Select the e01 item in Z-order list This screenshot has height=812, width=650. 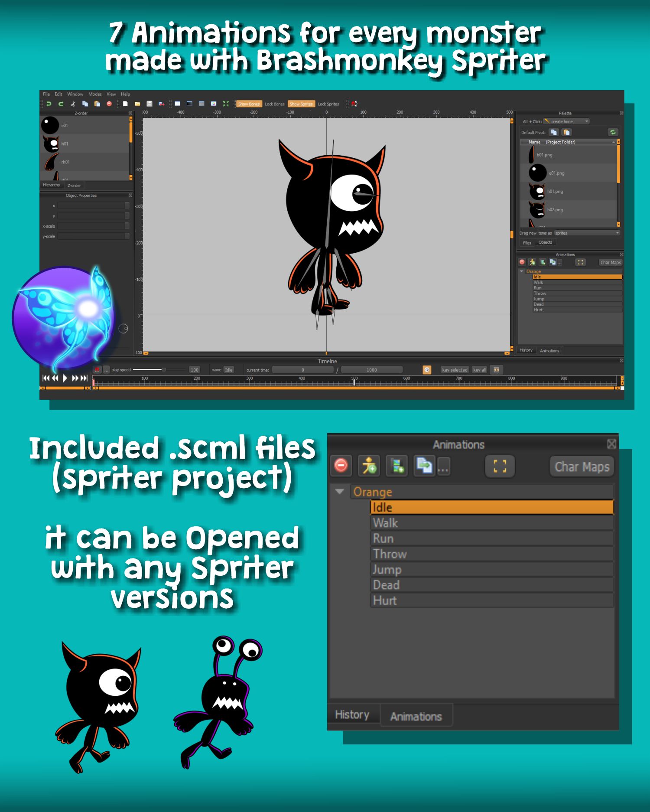[84, 125]
